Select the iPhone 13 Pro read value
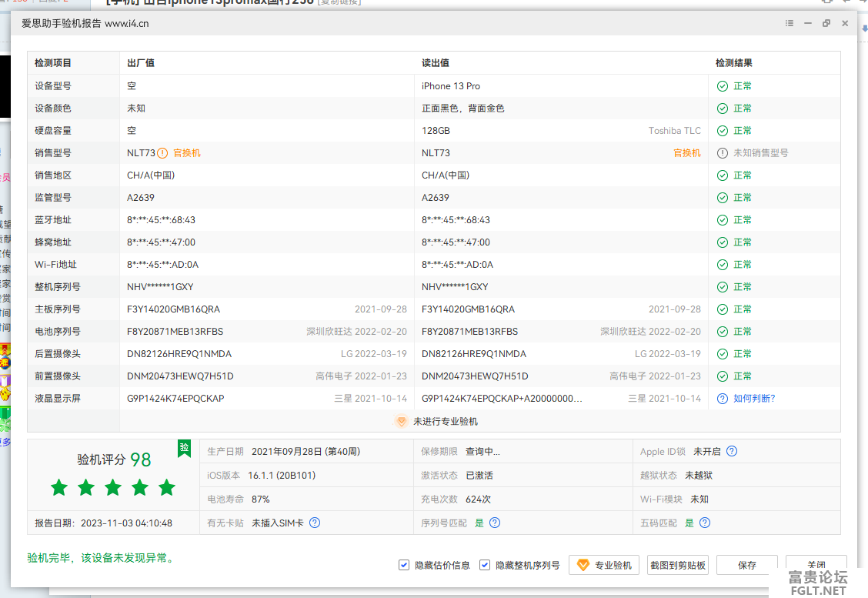The image size is (868, 598). [x=451, y=86]
